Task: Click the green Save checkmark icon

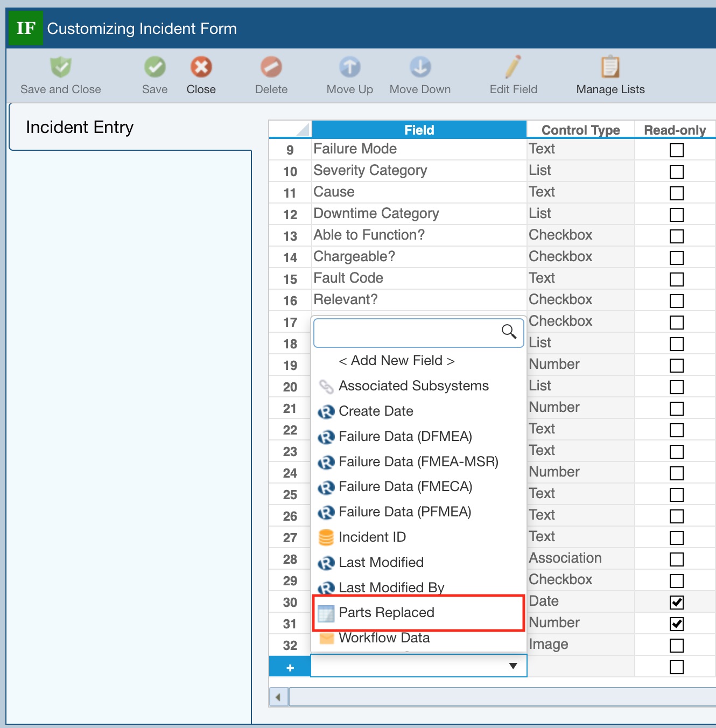Action: (155, 67)
